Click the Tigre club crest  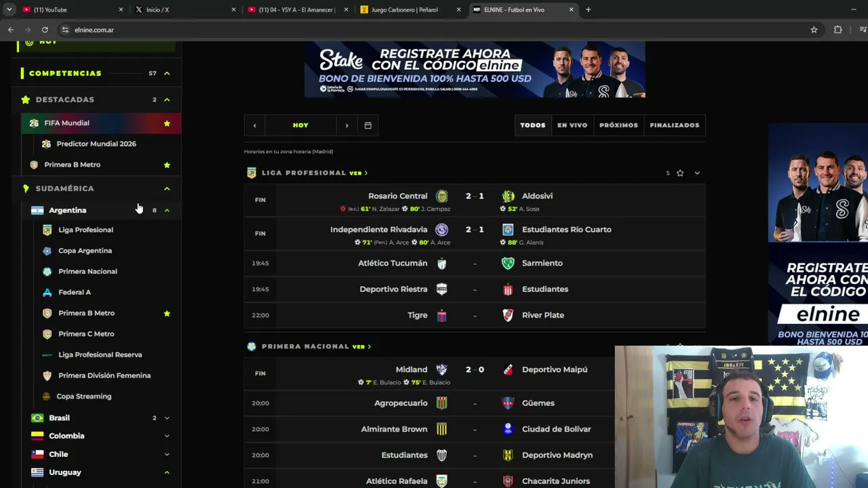[441, 315]
